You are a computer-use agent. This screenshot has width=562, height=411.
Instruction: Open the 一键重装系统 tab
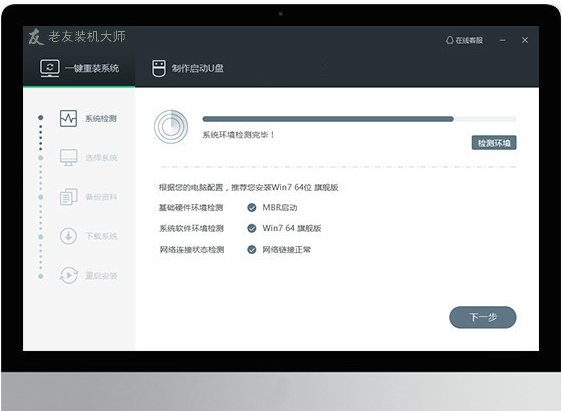point(79,68)
